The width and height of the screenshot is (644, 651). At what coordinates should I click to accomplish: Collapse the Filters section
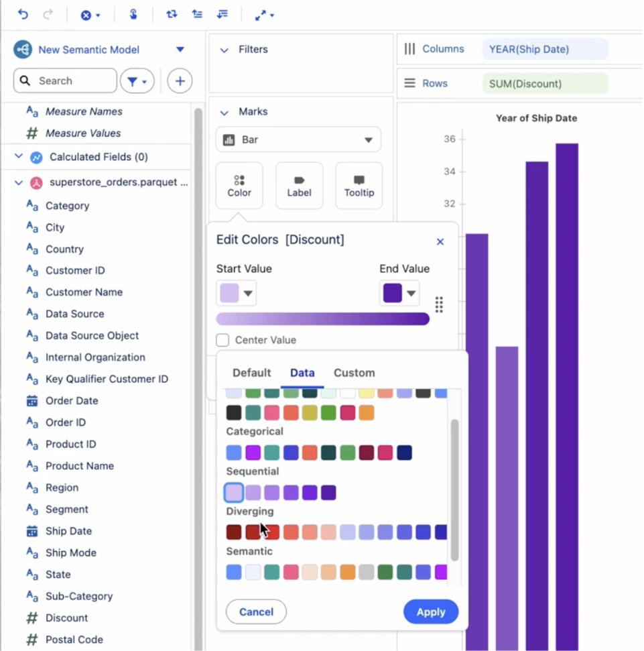(224, 50)
